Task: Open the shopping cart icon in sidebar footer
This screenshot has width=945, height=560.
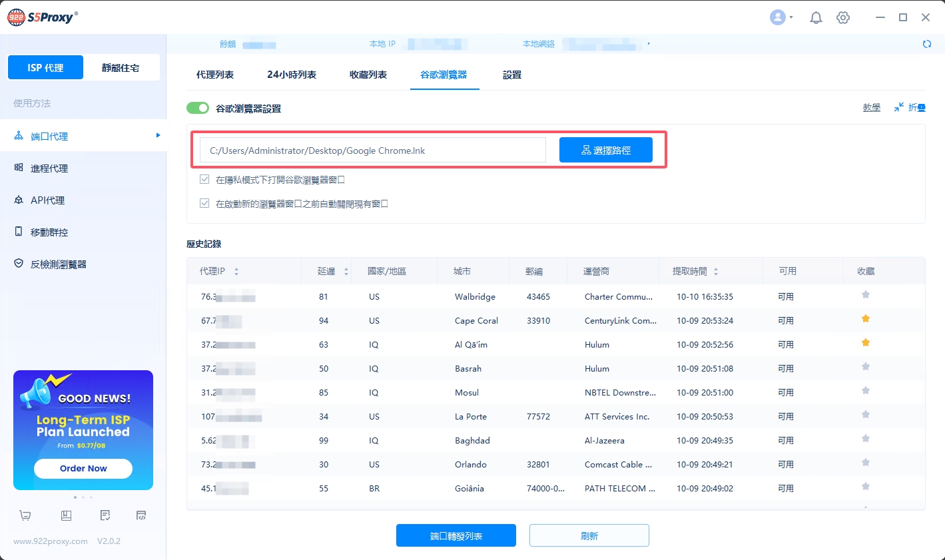Action: [25, 515]
